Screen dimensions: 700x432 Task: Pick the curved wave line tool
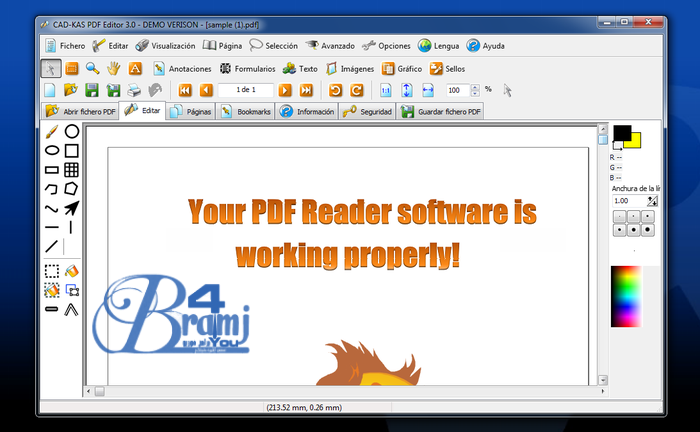52,208
